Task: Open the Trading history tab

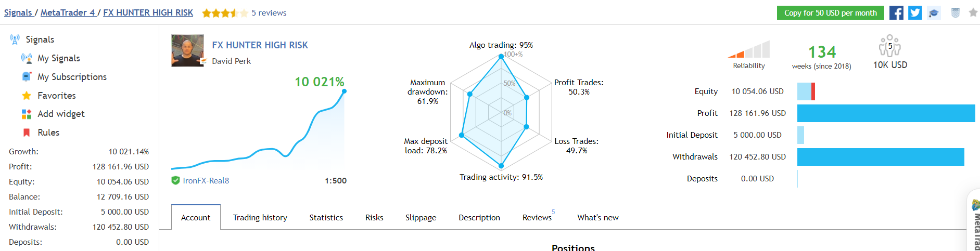Action: tap(260, 217)
